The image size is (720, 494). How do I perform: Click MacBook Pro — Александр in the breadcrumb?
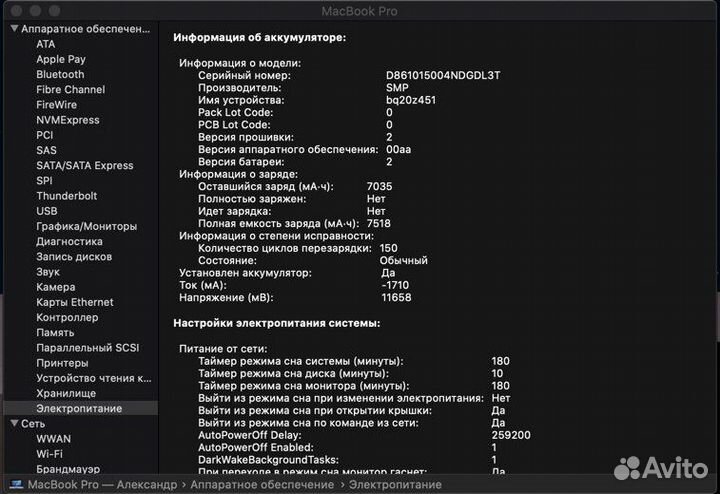(102, 484)
